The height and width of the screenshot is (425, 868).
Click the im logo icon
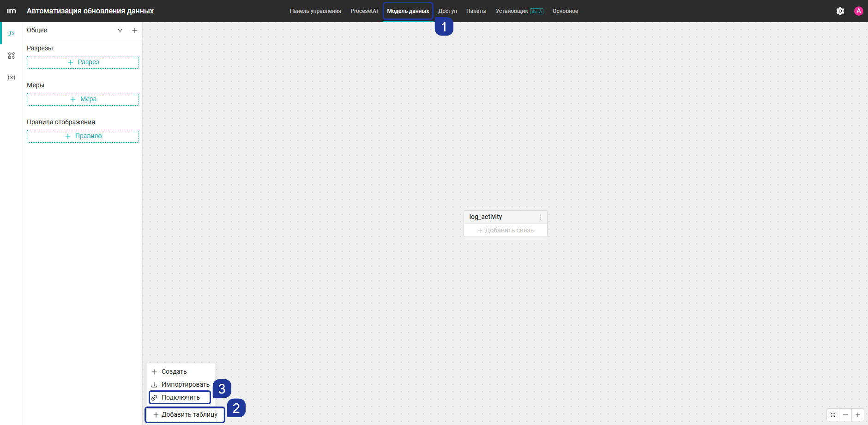tap(12, 11)
